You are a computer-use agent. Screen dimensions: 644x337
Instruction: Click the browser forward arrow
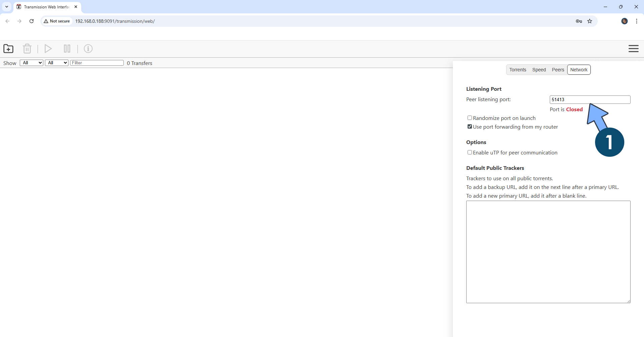pos(19,21)
